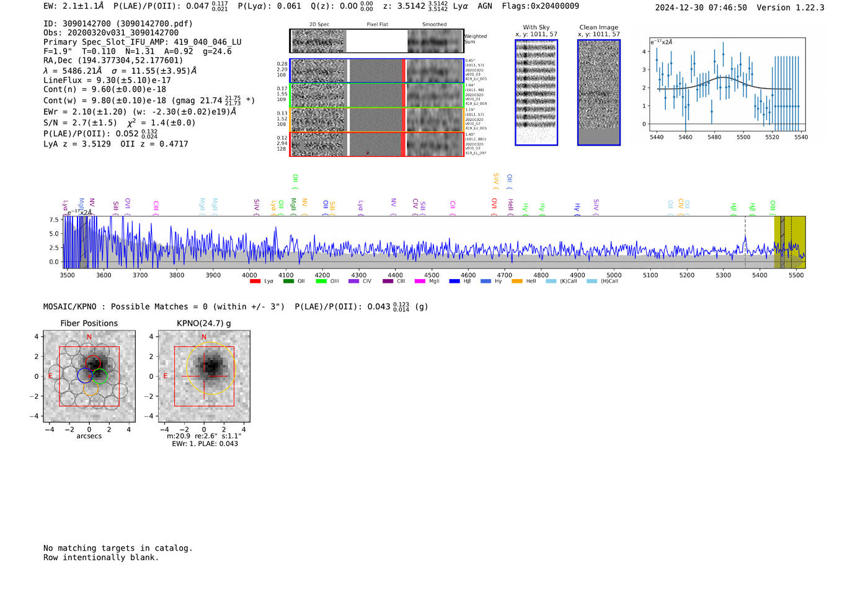The image size is (868, 591).
Task: Click the red Lyα legend swatch
Action: (255, 282)
